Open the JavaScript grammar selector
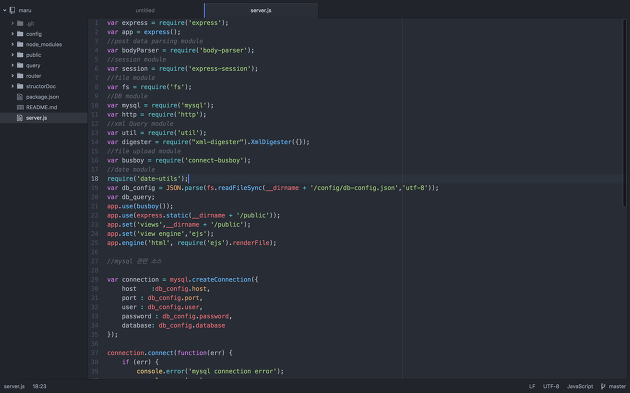630x393 pixels. pos(580,386)
